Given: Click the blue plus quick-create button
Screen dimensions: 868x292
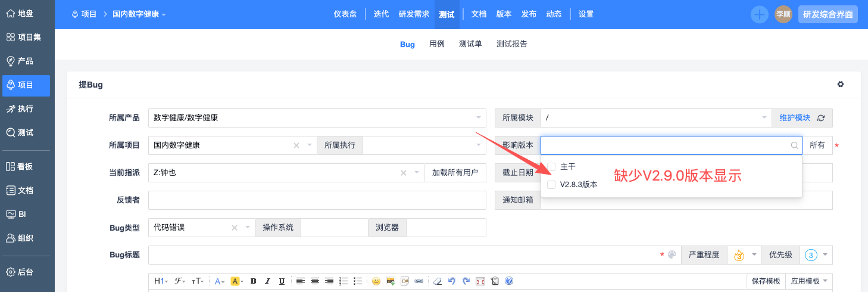Looking at the screenshot, I should point(759,14).
